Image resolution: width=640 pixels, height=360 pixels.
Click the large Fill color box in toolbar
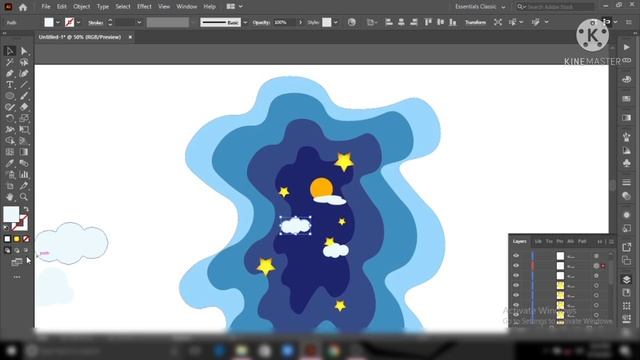[11, 214]
